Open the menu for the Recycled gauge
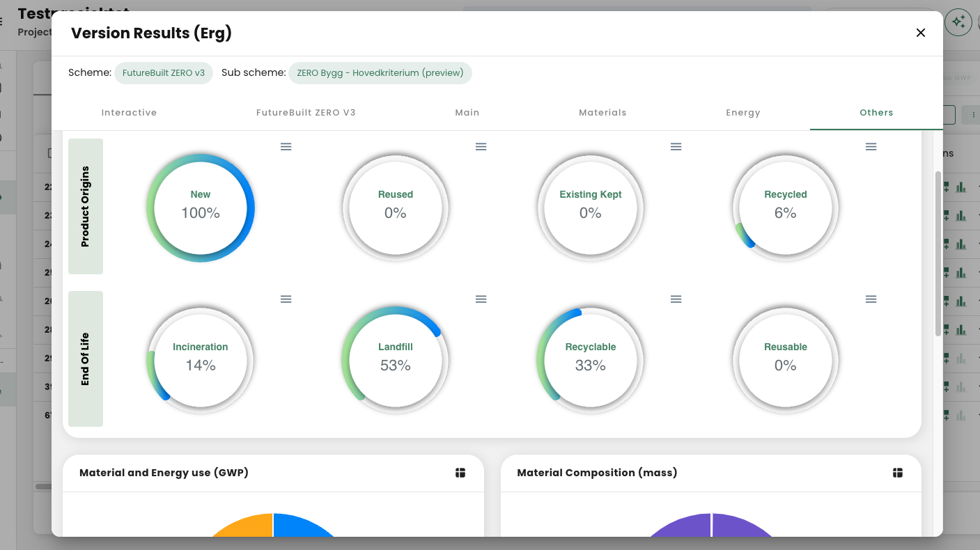The image size is (980, 550). 871,146
